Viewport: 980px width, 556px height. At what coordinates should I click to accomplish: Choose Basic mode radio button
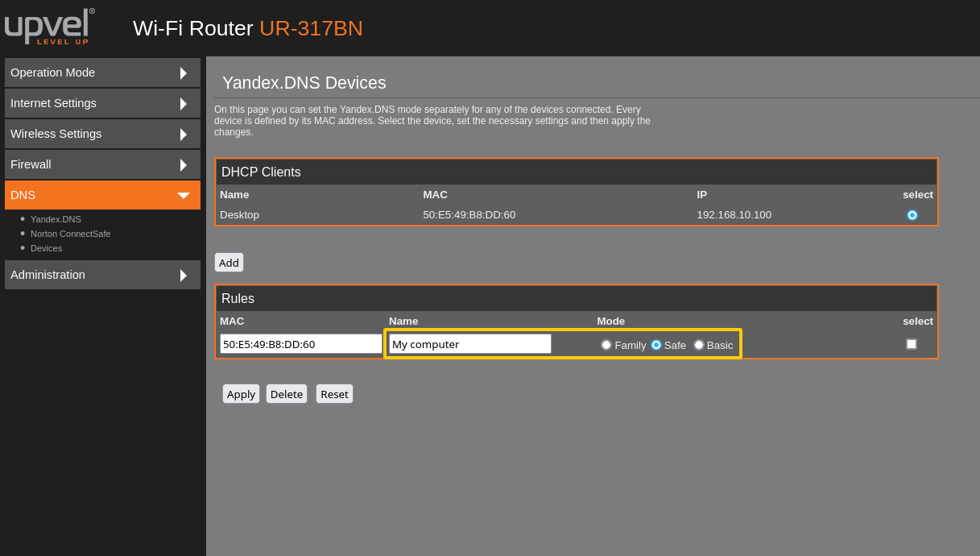coord(699,345)
